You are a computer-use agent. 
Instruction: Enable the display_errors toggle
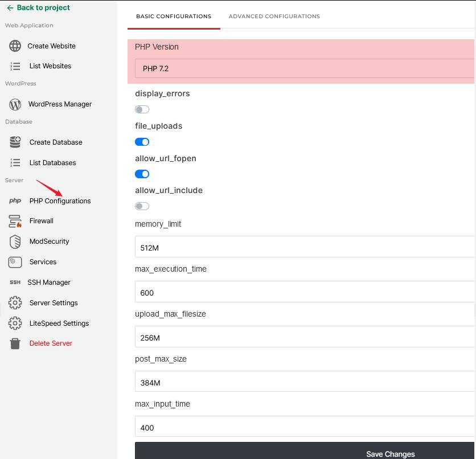click(x=142, y=109)
